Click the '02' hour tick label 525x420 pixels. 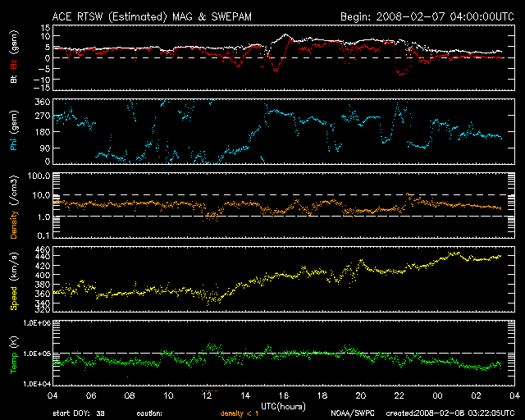[x=476, y=395]
